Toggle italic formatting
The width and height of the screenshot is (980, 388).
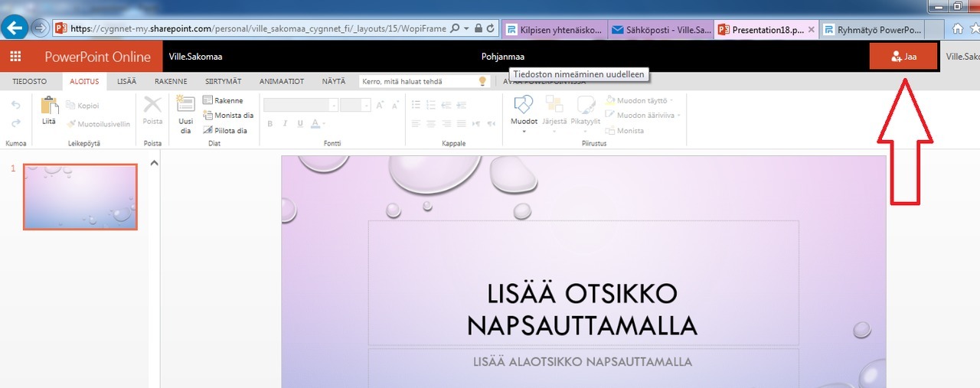coord(285,123)
